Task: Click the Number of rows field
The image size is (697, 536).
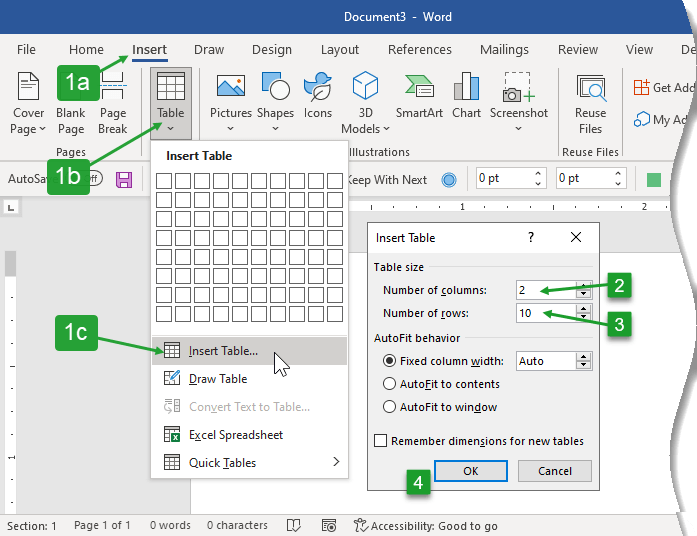Action: (x=546, y=313)
